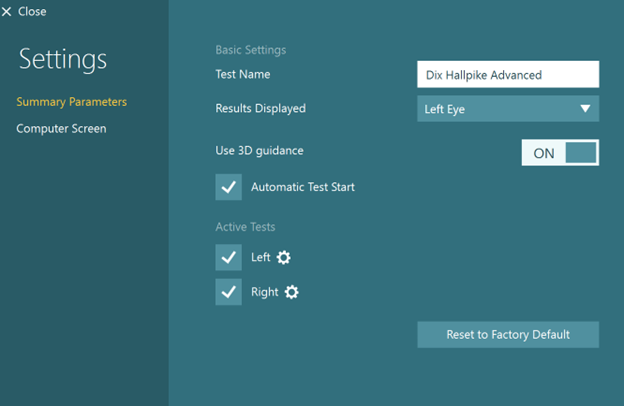Click the Dix Hallpike Advanced name field
The image size is (624, 406).
(x=507, y=75)
